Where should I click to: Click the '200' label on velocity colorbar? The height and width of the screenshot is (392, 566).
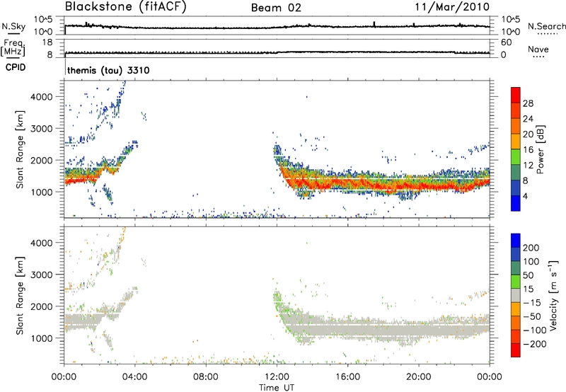[x=531, y=248]
